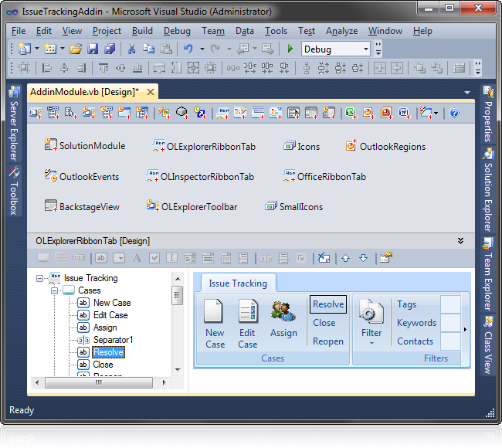
Task: Select the OutlookEvents component
Action: (82, 176)
